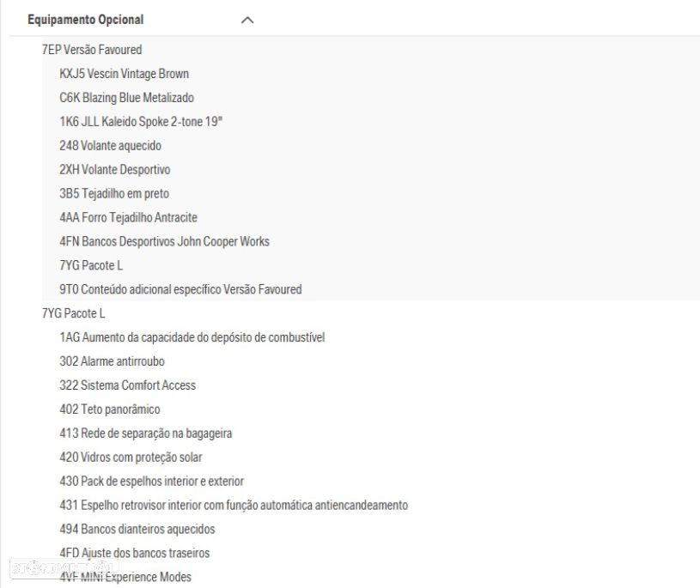Click KXJ5 Vescin Vintage Brown item
Screen dimensions: 700x588
pos(125,74)
